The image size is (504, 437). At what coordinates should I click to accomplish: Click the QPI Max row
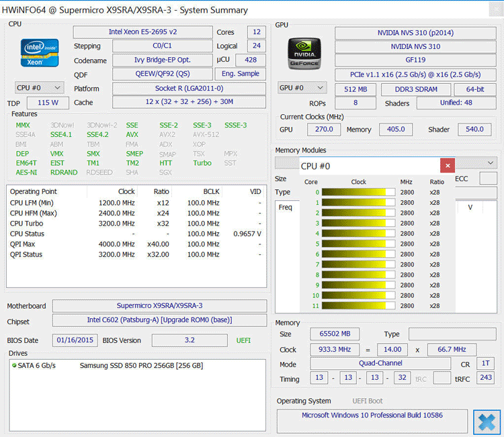pos(136,244)
